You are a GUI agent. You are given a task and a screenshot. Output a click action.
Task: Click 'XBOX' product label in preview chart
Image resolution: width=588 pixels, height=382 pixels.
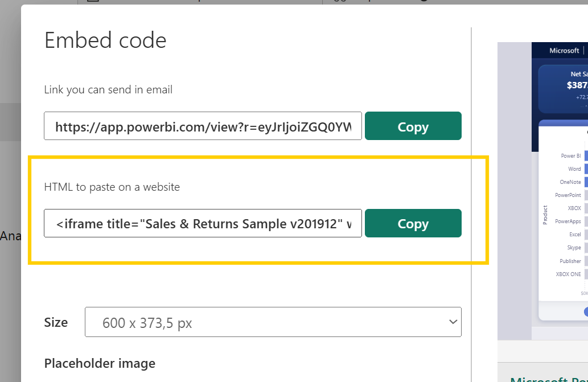[x=574, y=208]
